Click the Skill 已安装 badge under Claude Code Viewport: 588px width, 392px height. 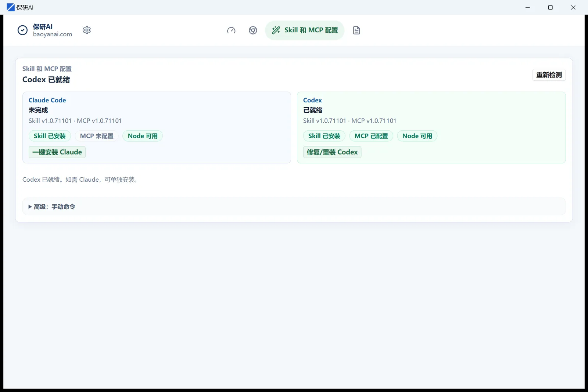tap(50, 136)
